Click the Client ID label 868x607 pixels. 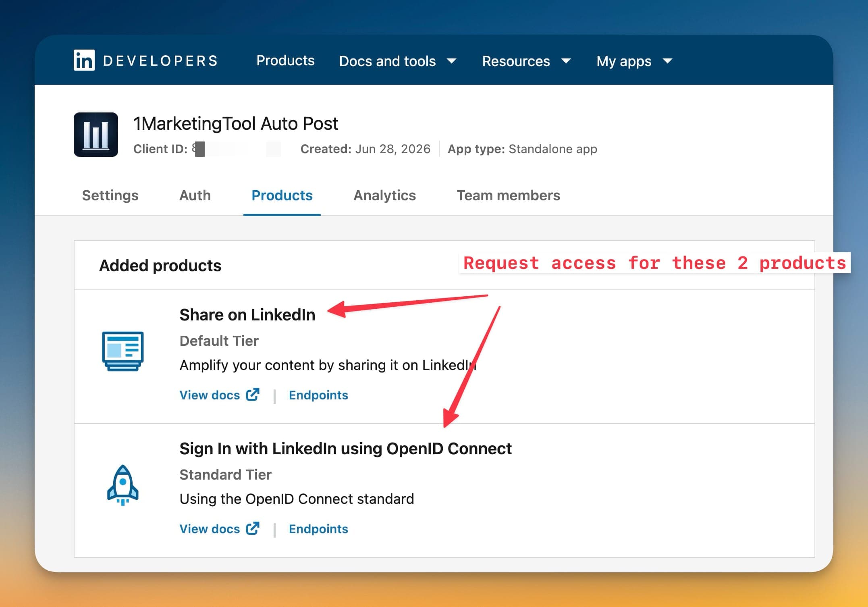pyautogui.click(x=160, y=149)
